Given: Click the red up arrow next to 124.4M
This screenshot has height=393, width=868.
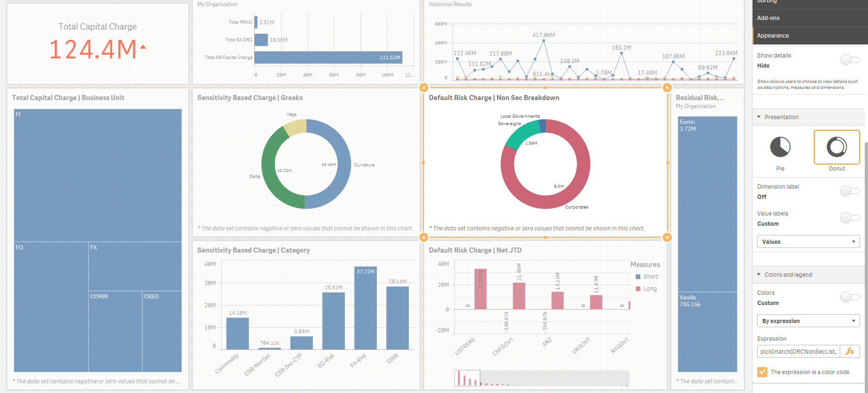Looking at the screenshot, I should 143,47.
